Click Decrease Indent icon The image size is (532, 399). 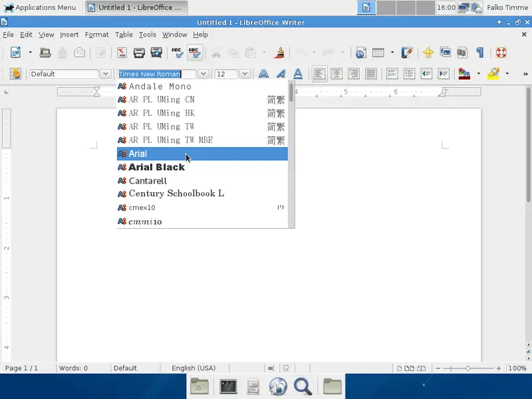pos(426,74)
